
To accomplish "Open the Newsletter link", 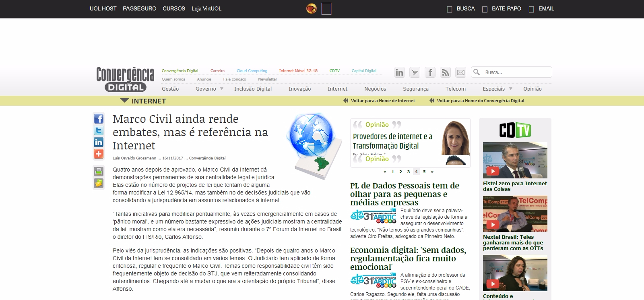I will click(268, 79).
